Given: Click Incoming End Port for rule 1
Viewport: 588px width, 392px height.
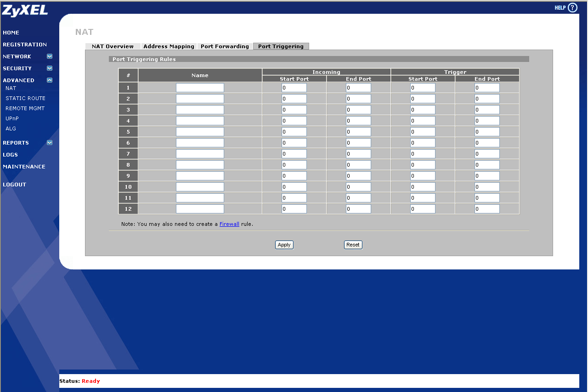Looking at the screenshot, I should point(358,88).
